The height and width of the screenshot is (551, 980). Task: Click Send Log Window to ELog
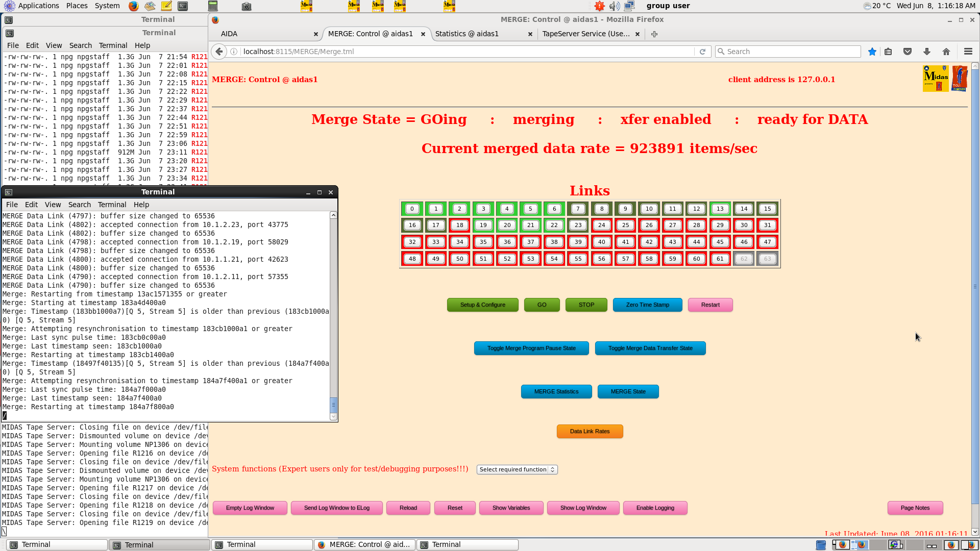tap(337, 508)
